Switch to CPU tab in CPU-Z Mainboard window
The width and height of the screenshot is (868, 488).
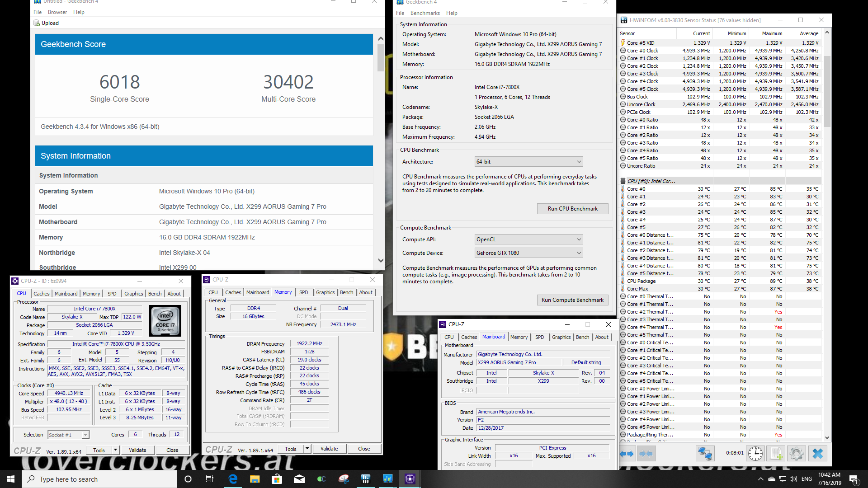(449, 337)
